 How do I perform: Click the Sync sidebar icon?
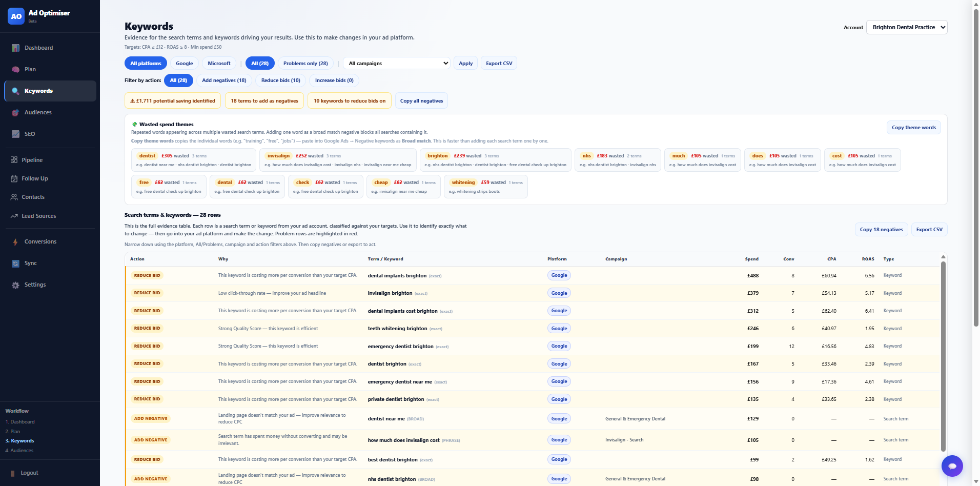[x=15, y=263]
